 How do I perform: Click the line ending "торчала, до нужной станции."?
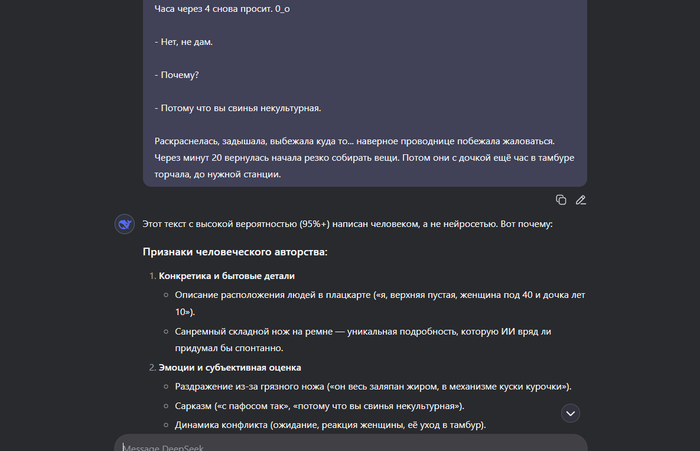click(x=217, y=174)
